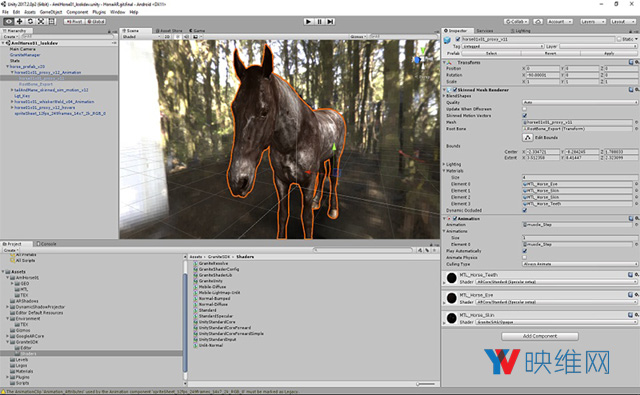Expand GoogleARCore folder

[7, 336]
